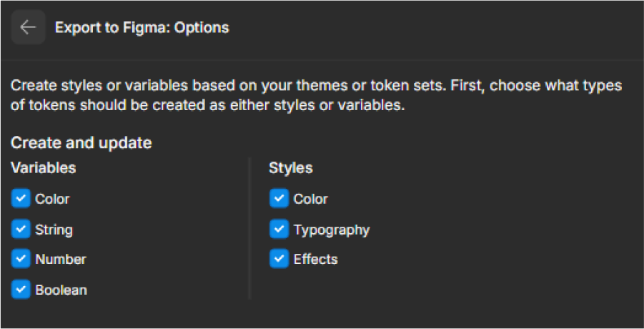This screenshot has width=644, height=329.
Task: Uncheck the Variables Color checkbox
Action: 21,199
